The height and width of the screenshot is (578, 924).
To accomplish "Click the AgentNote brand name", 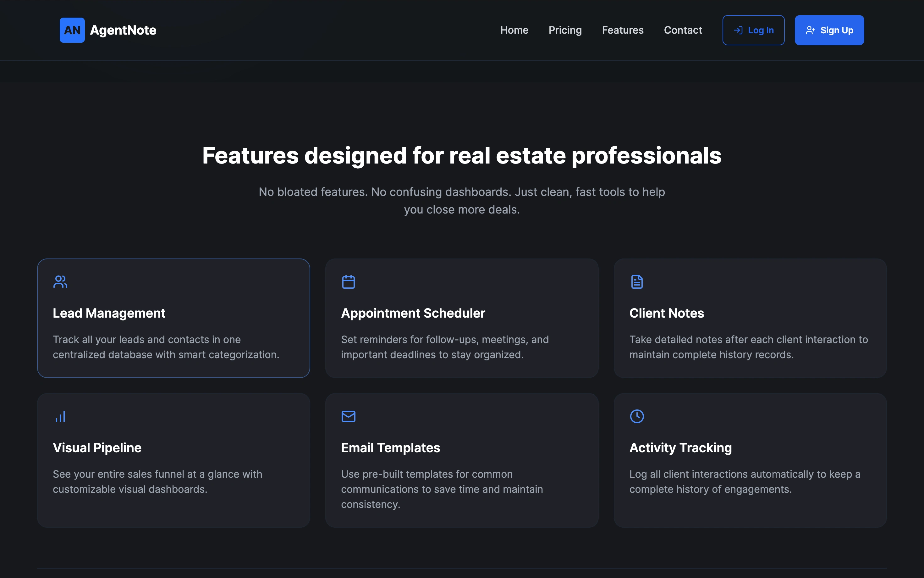I will coord(123,30).
